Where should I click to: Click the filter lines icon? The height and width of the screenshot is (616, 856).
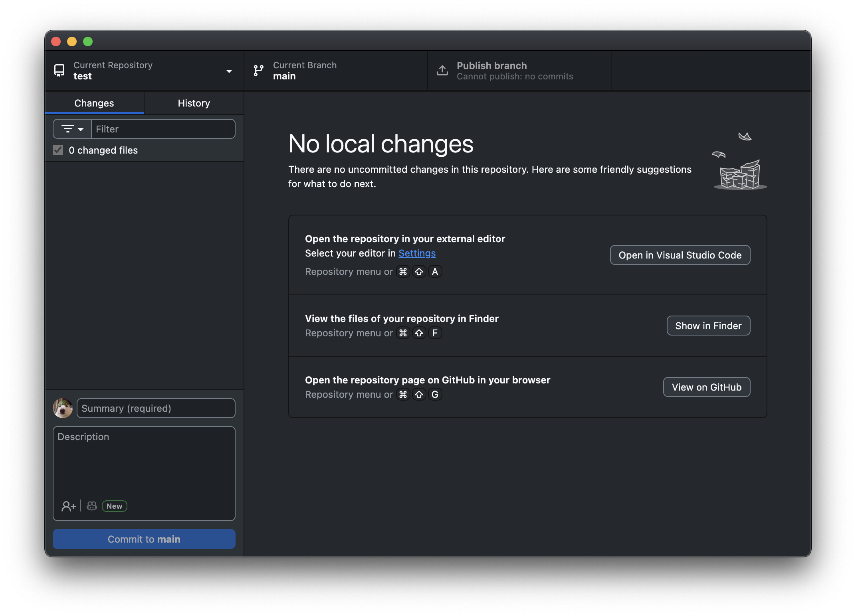(67, 129)
